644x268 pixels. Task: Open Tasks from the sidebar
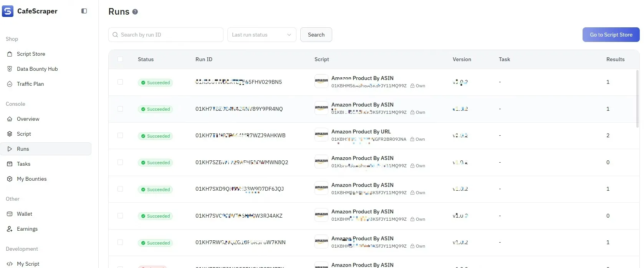[23, 164]
